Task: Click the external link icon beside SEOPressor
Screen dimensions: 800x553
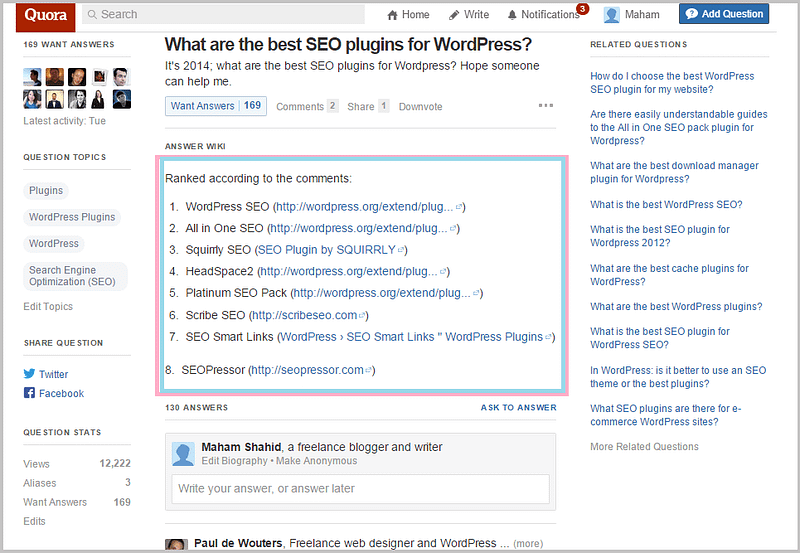Action: 369,370
